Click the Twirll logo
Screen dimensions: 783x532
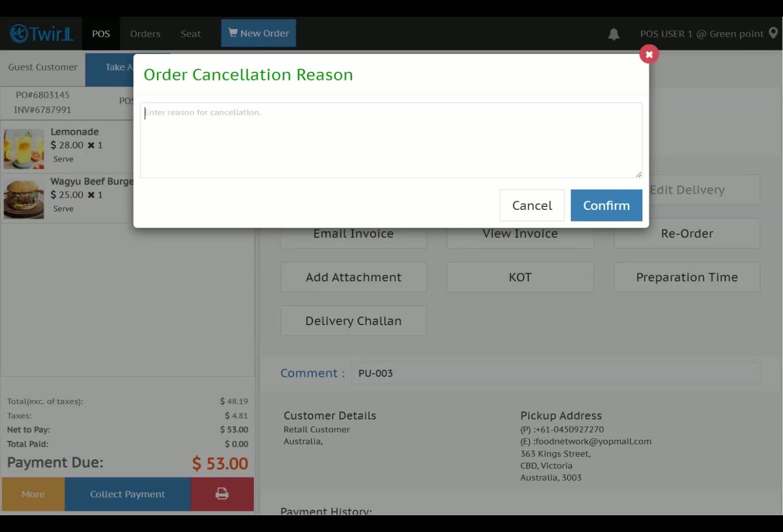tap(41, 34)
